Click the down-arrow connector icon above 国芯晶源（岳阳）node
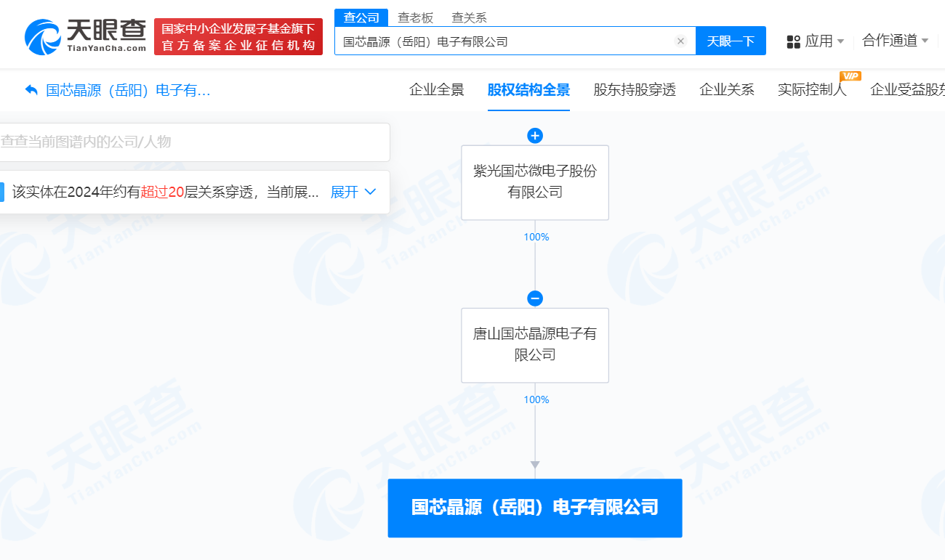This screenshot has height=560, width=945. click(x=535, y=464)
